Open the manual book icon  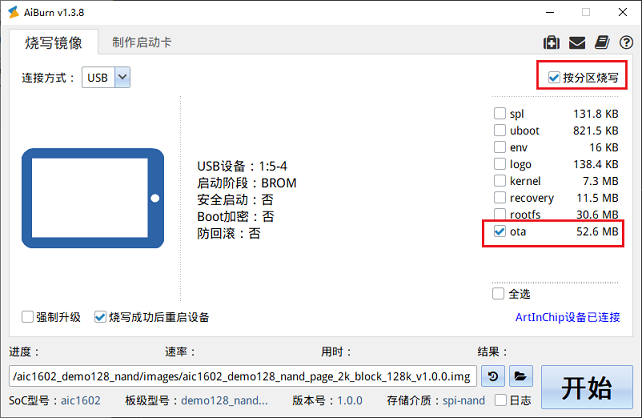coord(601,42)
